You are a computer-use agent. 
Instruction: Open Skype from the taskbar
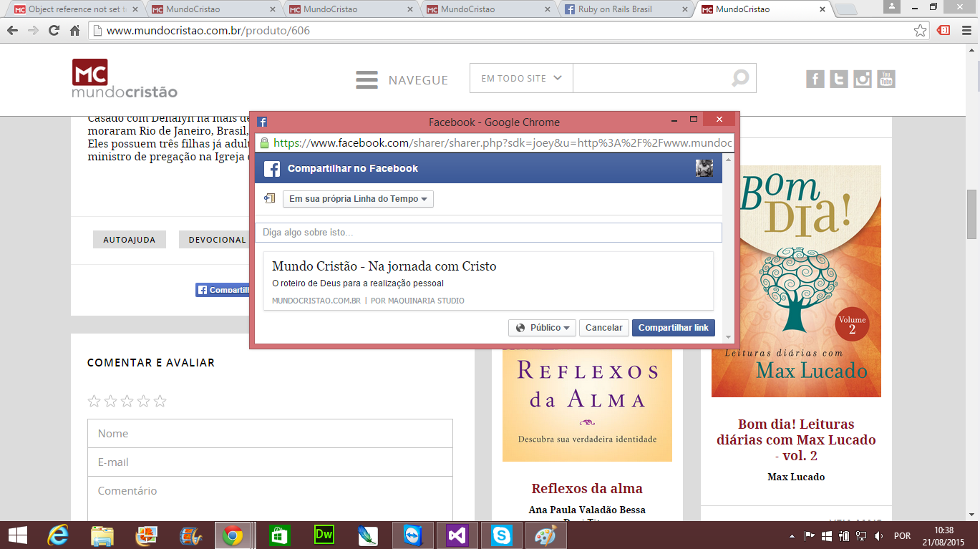(502, 535)
